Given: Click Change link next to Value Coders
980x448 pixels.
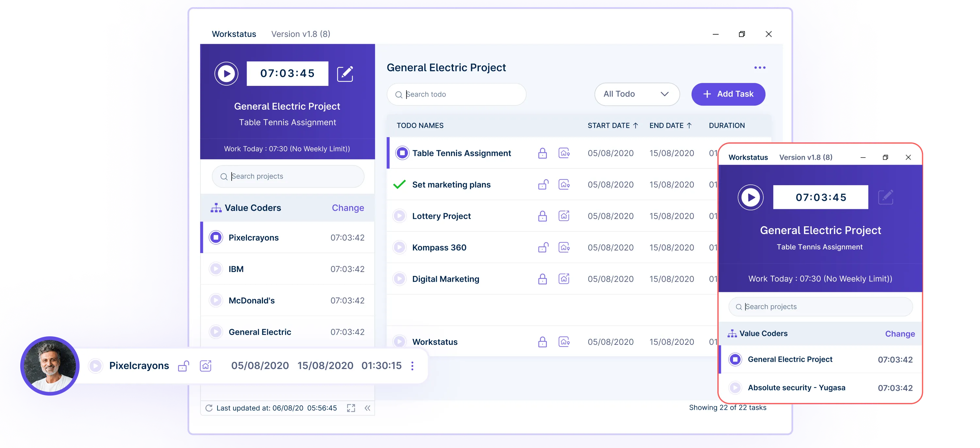Looking at the screenshot, I should (x=348, y=208).
